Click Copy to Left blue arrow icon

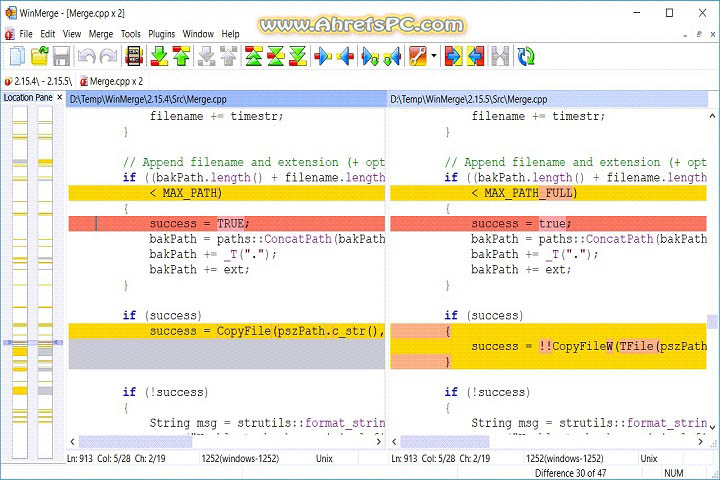(x=345, y=56)
